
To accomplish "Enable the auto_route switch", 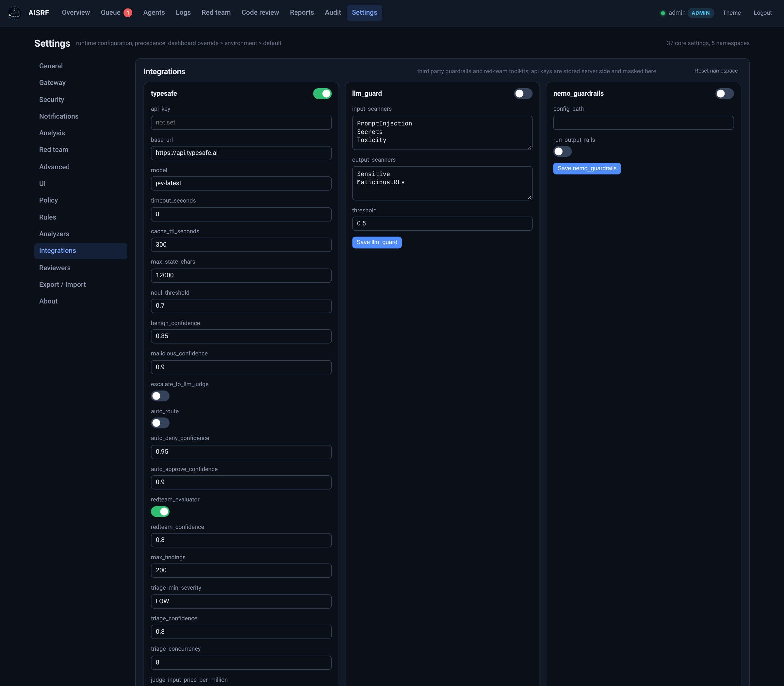I will click(160, 423).
